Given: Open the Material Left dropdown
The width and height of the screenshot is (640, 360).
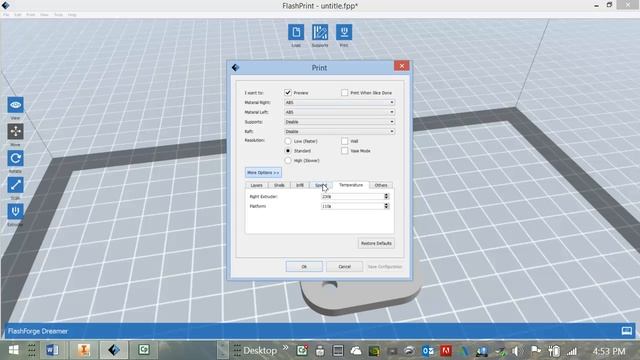Looking at the screenshot, I should pyautogui.click(x=340, y=112).
